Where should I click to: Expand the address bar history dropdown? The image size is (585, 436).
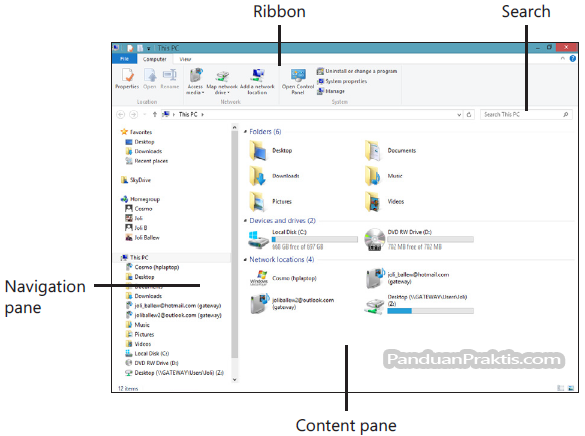coord(459,115)
